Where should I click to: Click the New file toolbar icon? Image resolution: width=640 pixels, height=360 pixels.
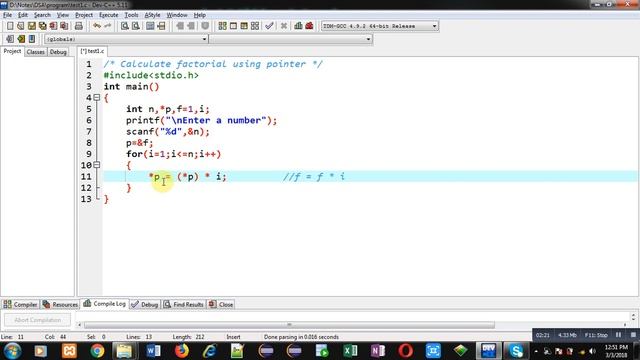click(x=10, y=26)
